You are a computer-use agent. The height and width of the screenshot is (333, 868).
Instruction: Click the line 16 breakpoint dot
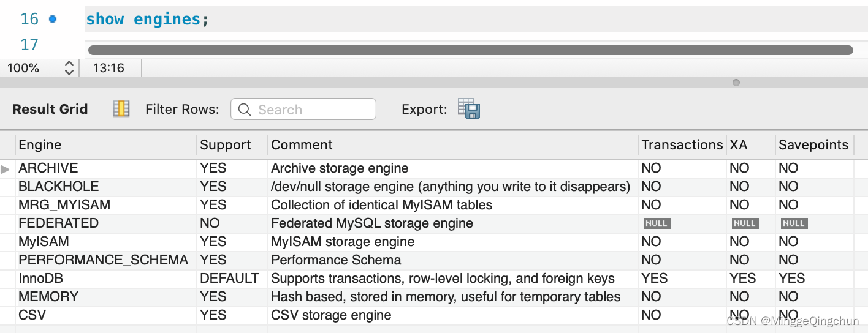pyautogui.click(x=53, y=19)
